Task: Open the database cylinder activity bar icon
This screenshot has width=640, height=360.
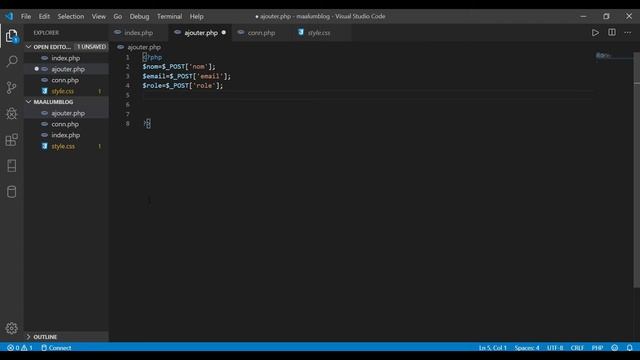Action: [11, 192]
